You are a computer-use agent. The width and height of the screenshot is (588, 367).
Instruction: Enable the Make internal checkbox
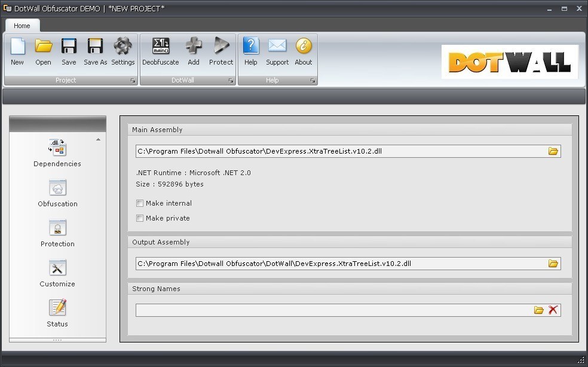[139, 203]
